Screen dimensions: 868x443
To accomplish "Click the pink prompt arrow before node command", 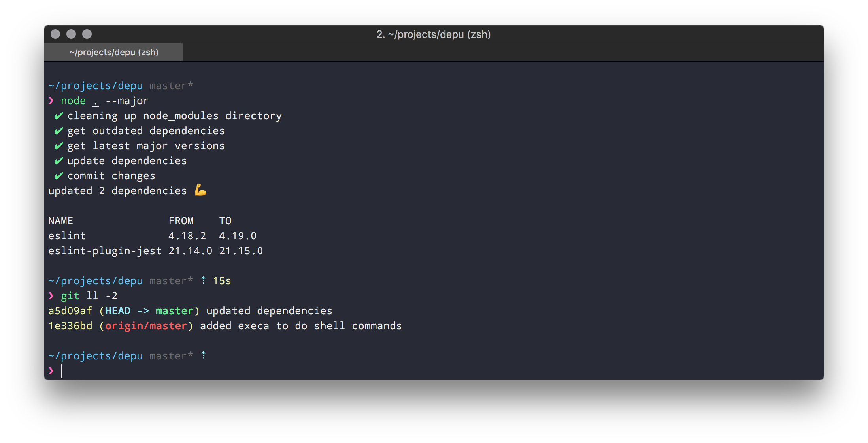I will (51, 101).
